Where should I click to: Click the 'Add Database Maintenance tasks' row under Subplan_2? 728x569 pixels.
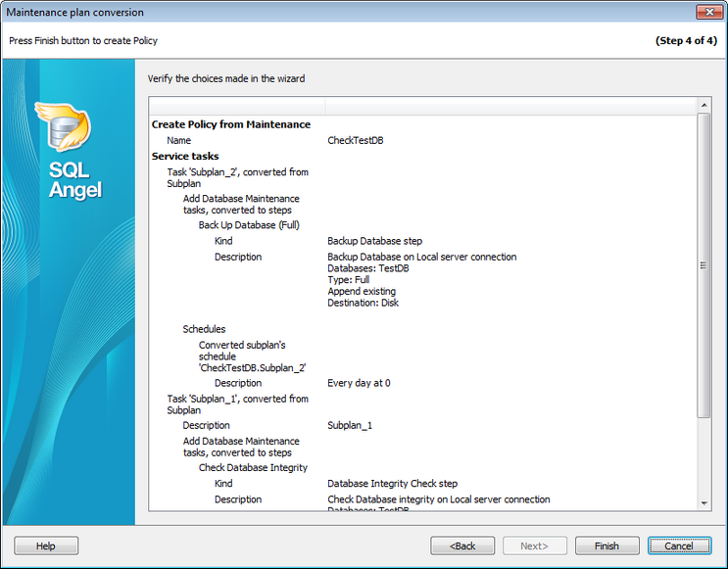point(241,205)
